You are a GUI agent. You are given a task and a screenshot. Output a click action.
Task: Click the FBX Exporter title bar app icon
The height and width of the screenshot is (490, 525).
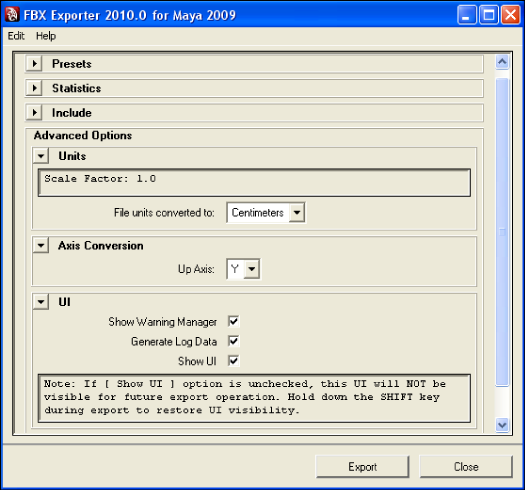12,15
